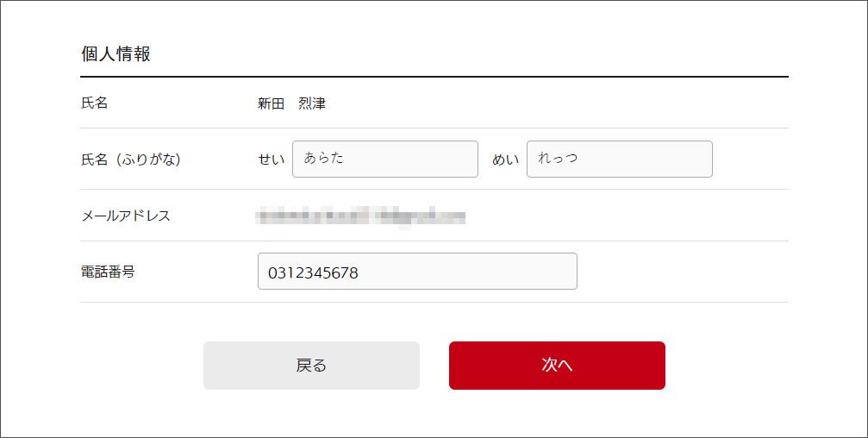Click the thick black line under 個人情報
Viewport: 868px width, 438px height.
[x=434, y=77]
